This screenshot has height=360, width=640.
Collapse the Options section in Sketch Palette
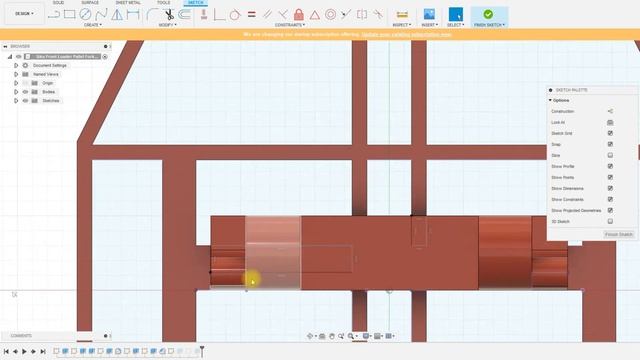[x=550, y=100]
